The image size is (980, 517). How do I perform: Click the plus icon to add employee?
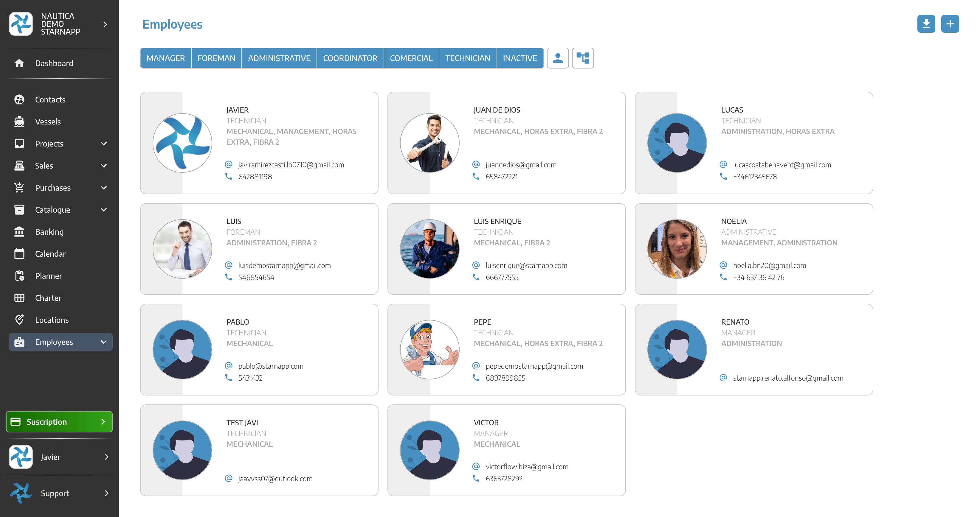[950, 24]
